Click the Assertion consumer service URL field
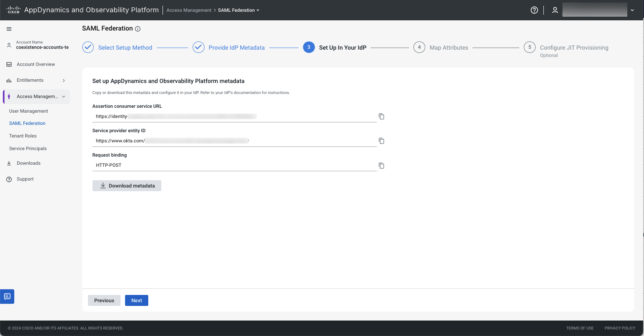Screen dimensions: 644x336 tap(234, 116)
